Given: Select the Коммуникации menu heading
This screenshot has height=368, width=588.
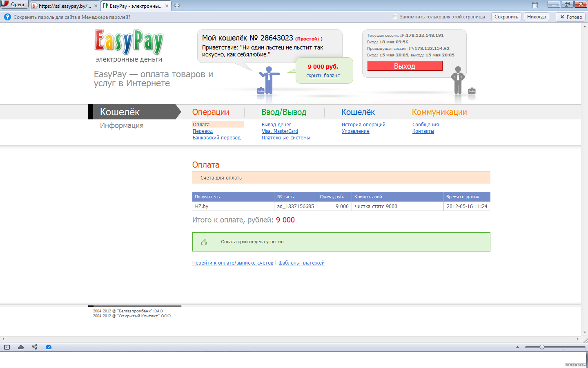Looking at the screenshot, I should click(439, 112).
